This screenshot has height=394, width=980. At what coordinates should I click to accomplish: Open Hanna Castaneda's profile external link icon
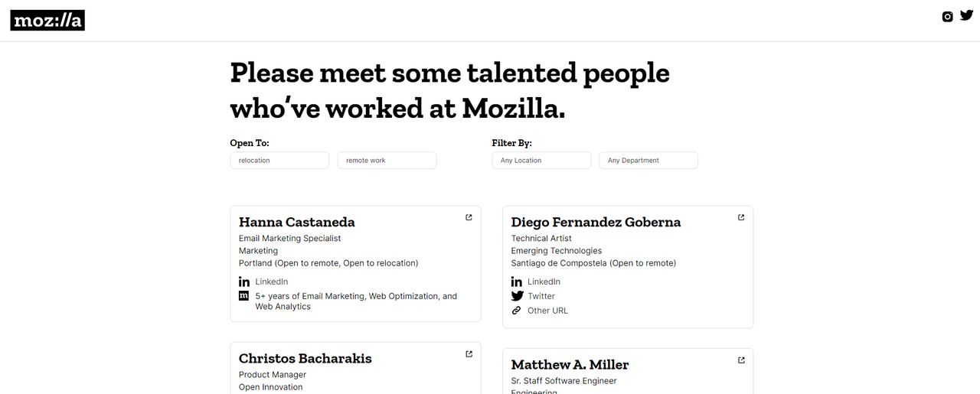469,217
